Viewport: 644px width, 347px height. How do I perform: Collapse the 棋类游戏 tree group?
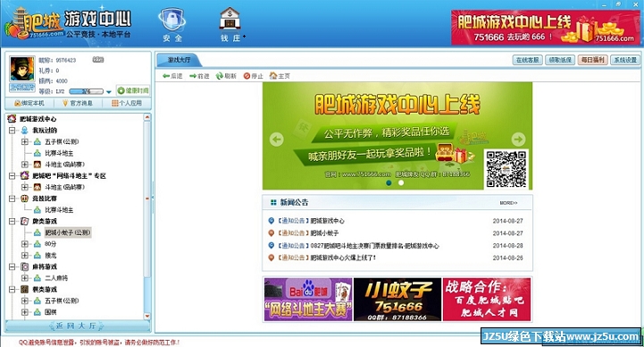tap(12, 290)
